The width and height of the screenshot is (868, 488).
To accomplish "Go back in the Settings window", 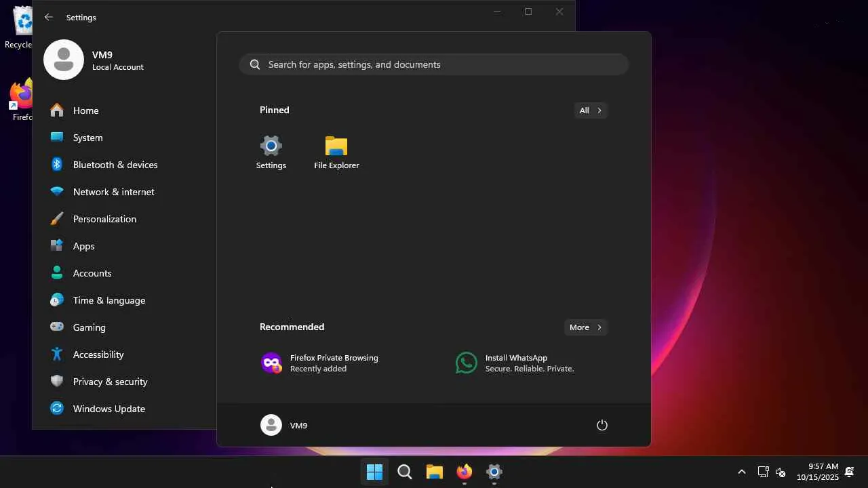I will [48, 17].
